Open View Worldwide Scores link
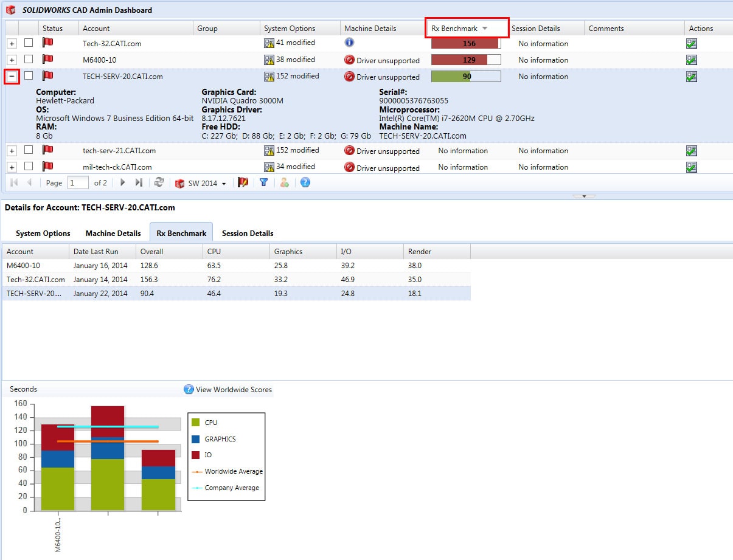The image size is (733, 560). point(228,389)
